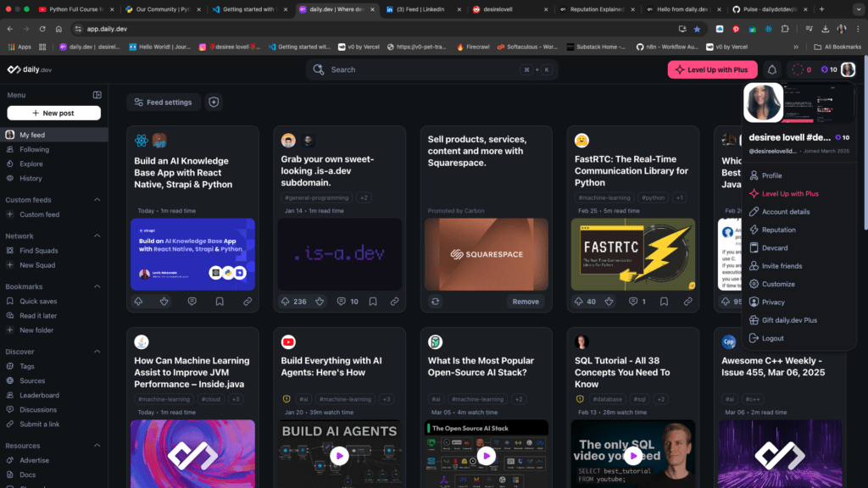Image resolution: width=868 pixels, height=488 pixels.
Task: Bookmark the .is-a.dev subdomain post
Action: pos(373,302)
